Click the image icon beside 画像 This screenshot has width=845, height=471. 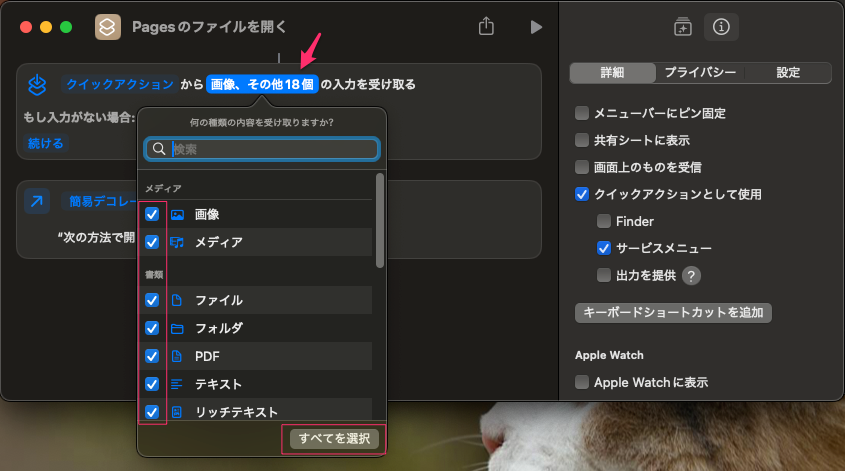(177, 214)
